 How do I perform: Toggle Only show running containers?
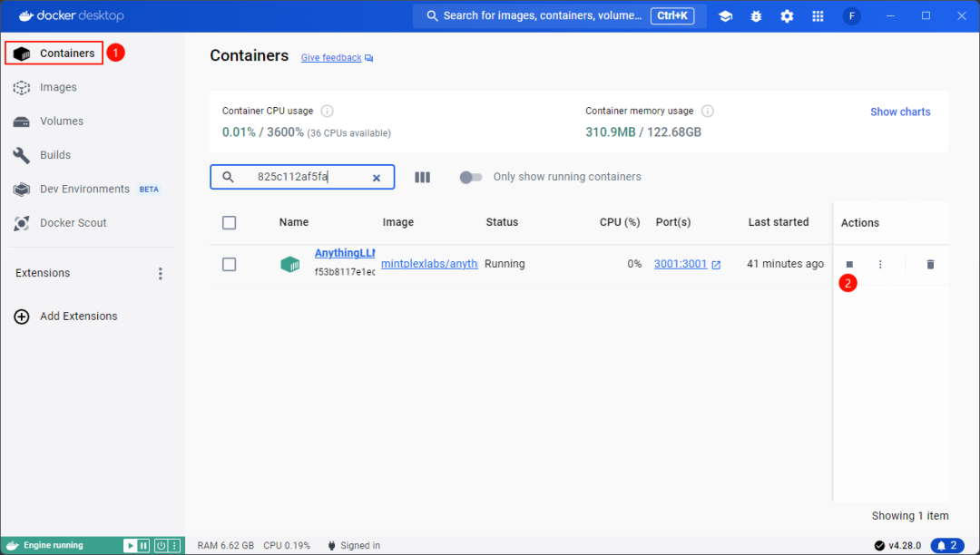coord(470,177)
